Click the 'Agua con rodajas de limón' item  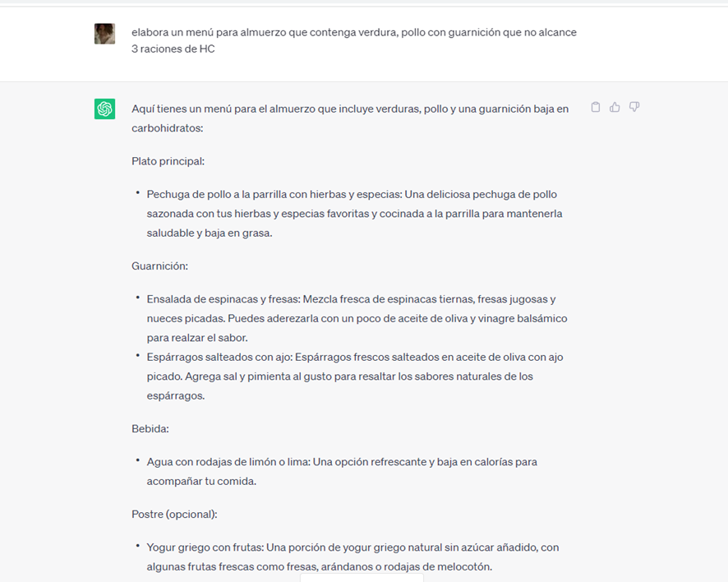[x=226, y=462]
